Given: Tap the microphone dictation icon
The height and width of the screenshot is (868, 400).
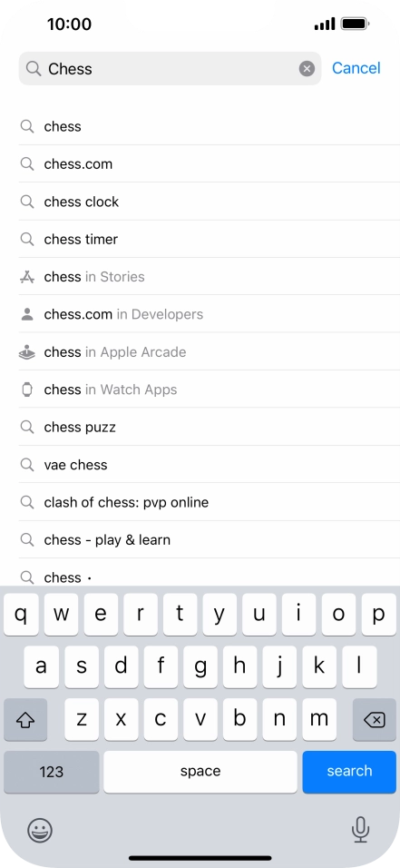Looking at the screenshot, I should 360,830.
